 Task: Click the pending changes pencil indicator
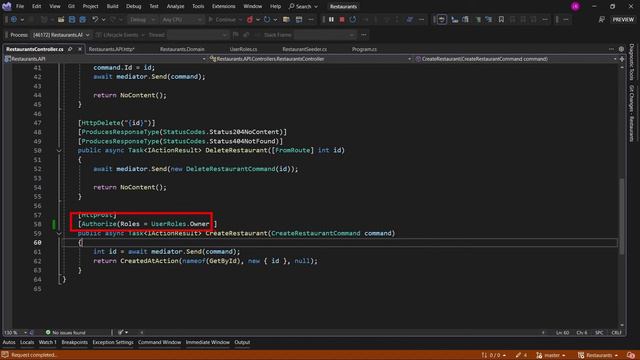pos(521,355)
